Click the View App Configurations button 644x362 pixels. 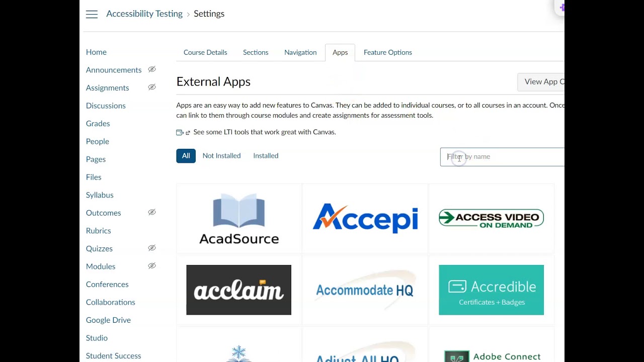point(541,82)
